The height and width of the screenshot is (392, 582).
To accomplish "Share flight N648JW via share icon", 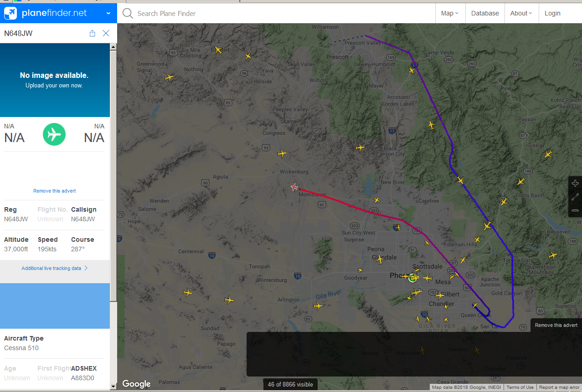I will coord(93,33).
